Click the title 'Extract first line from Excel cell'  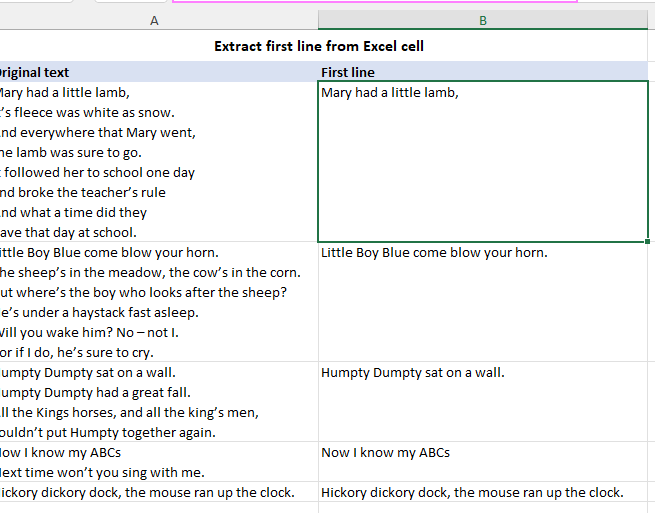(x=325, y=46)
